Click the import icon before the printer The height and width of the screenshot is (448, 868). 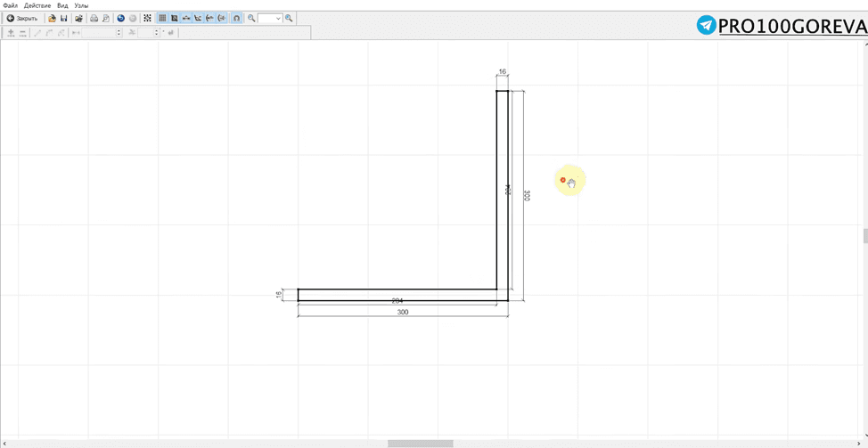coord(79,18)
